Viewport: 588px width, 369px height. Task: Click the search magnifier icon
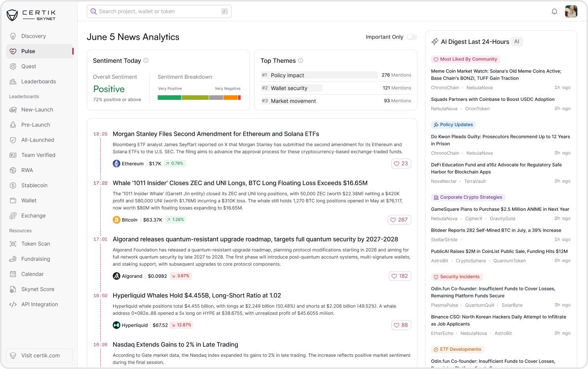coord(93,11)
